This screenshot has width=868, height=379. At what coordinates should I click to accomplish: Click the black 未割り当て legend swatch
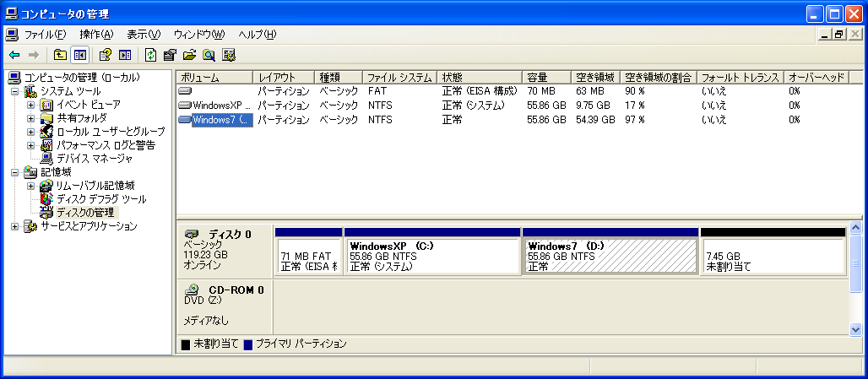pyautogui.click(x=186, y=344)
